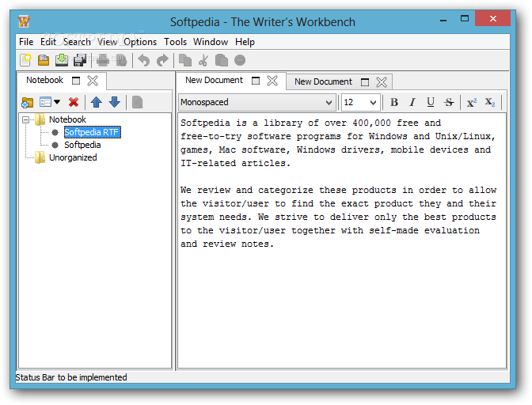Switch to the second New Document tab
This screenshot has height=405, width=532.
click(323, 81)
